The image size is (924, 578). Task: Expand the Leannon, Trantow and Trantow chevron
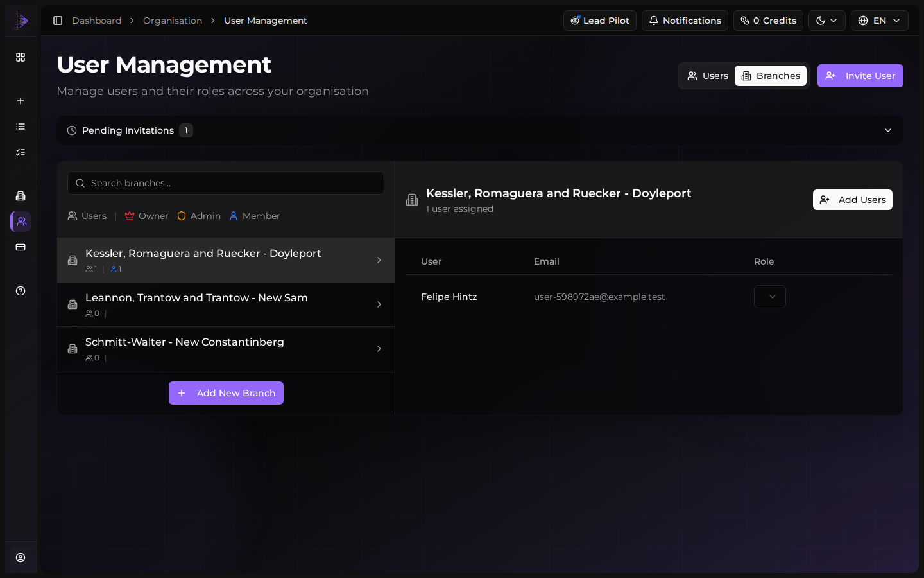(379, 304)
